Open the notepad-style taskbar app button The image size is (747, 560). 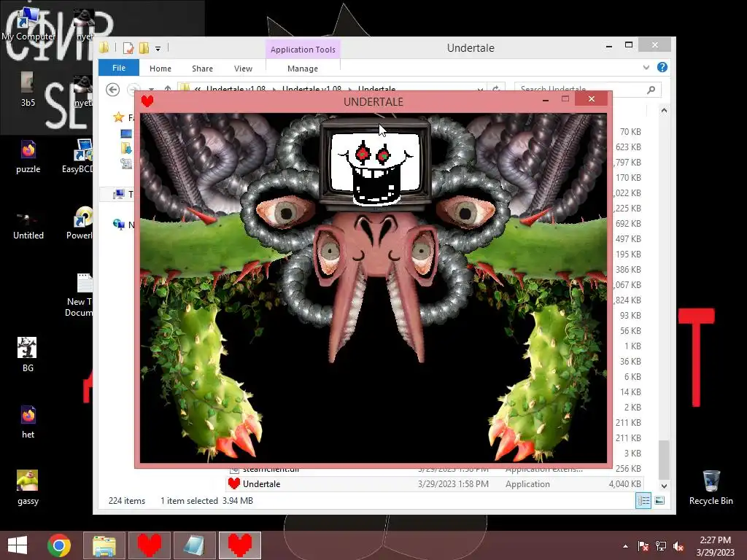(194, 545)
